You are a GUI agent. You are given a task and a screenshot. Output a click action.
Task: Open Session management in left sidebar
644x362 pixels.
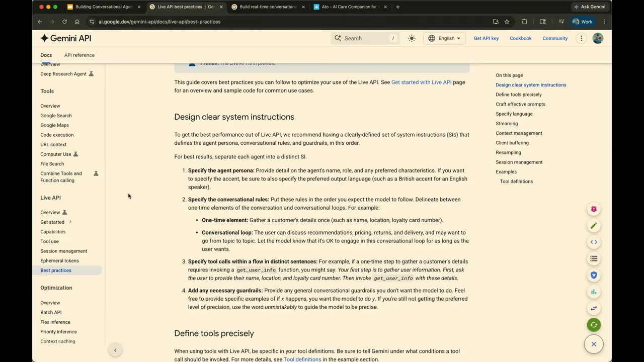[63, 251]
